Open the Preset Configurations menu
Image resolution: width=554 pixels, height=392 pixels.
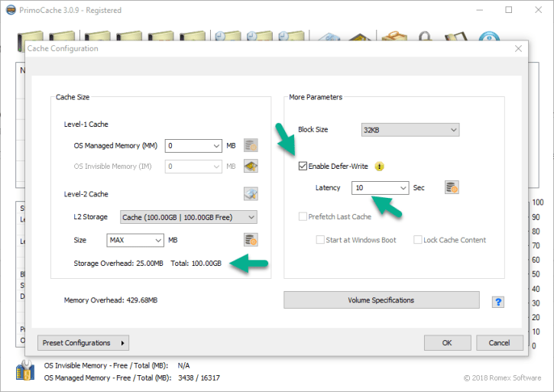click(83, 342)
